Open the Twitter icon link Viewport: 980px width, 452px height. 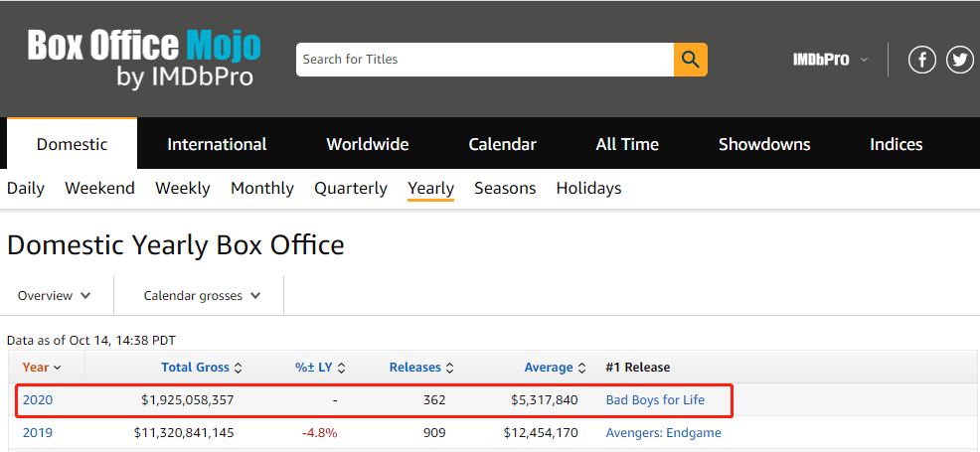(x=959, y=60)
